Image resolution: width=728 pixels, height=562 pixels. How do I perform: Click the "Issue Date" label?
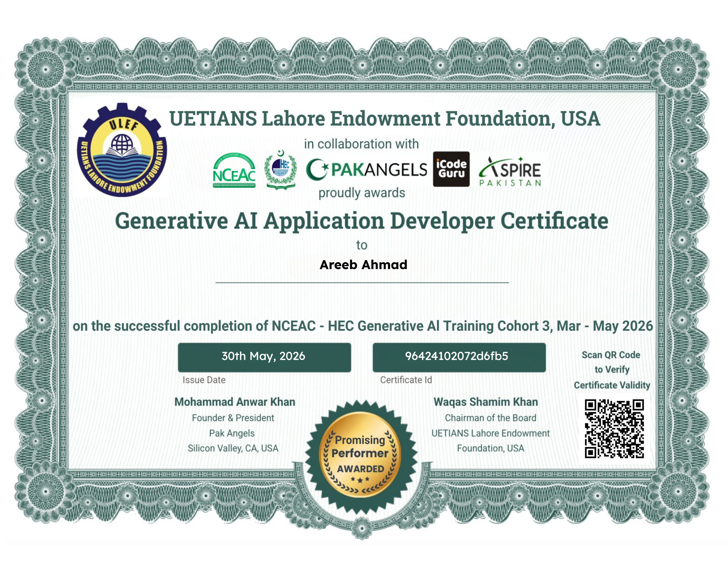pos(204,380)
